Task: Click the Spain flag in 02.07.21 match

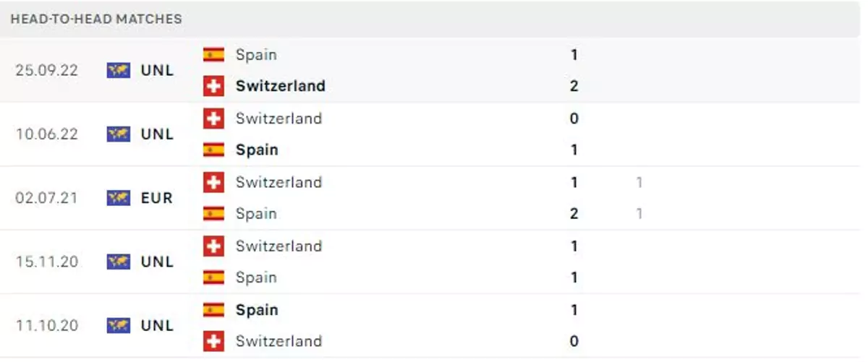Action: tap(213, 214)
